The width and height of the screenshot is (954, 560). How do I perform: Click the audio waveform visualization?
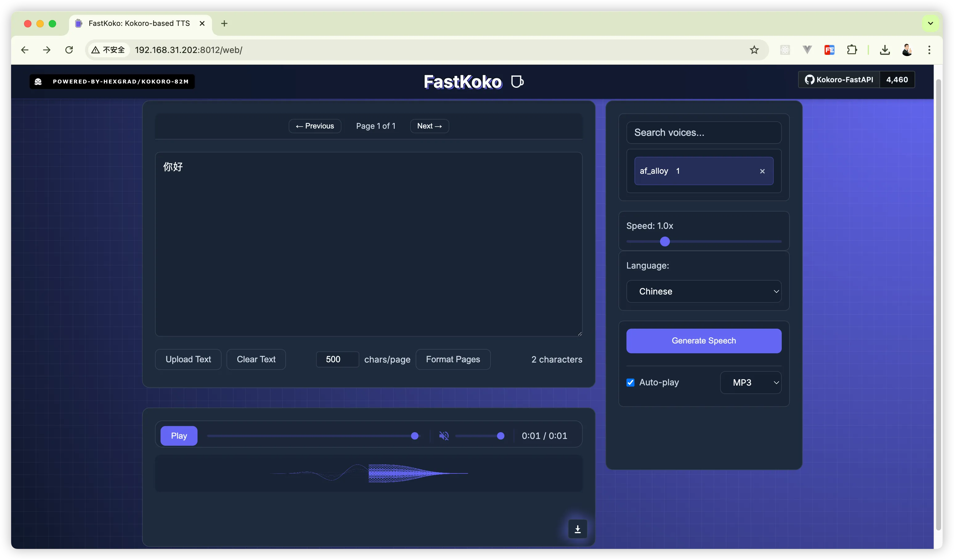(x=369, y=473)
